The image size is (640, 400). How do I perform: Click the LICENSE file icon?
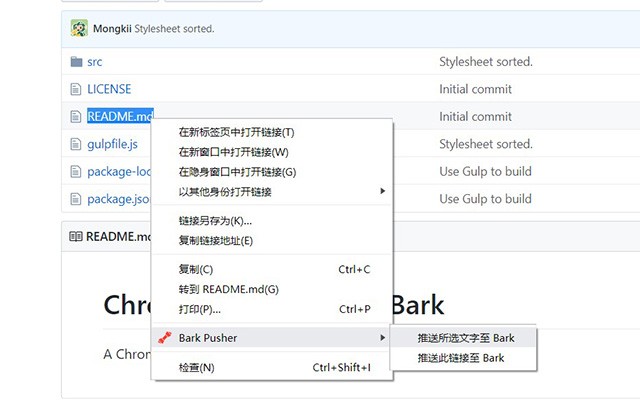tap(76, 89)
